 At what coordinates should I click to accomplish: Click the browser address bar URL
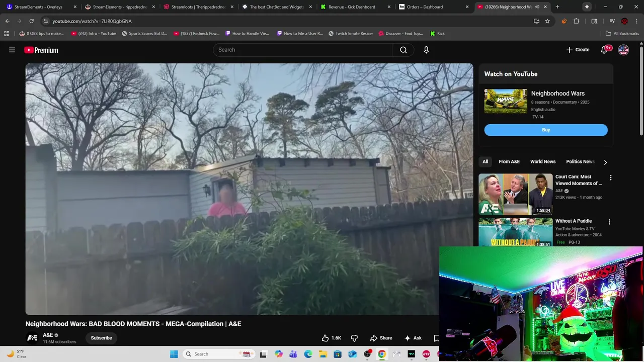(x=92, y=21)
